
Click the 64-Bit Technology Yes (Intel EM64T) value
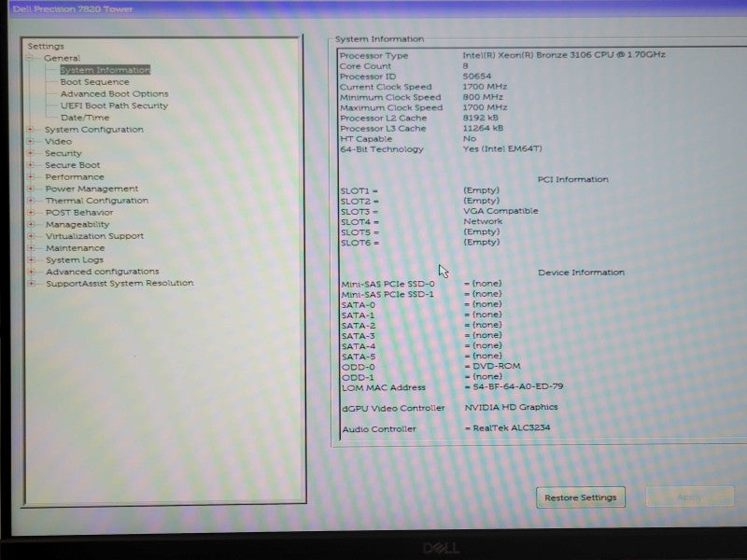502,149
